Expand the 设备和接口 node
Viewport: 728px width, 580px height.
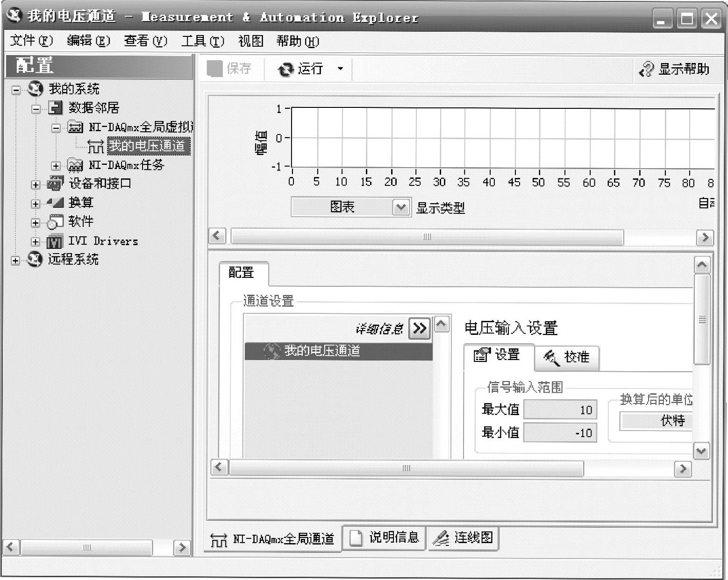[36, 184]
